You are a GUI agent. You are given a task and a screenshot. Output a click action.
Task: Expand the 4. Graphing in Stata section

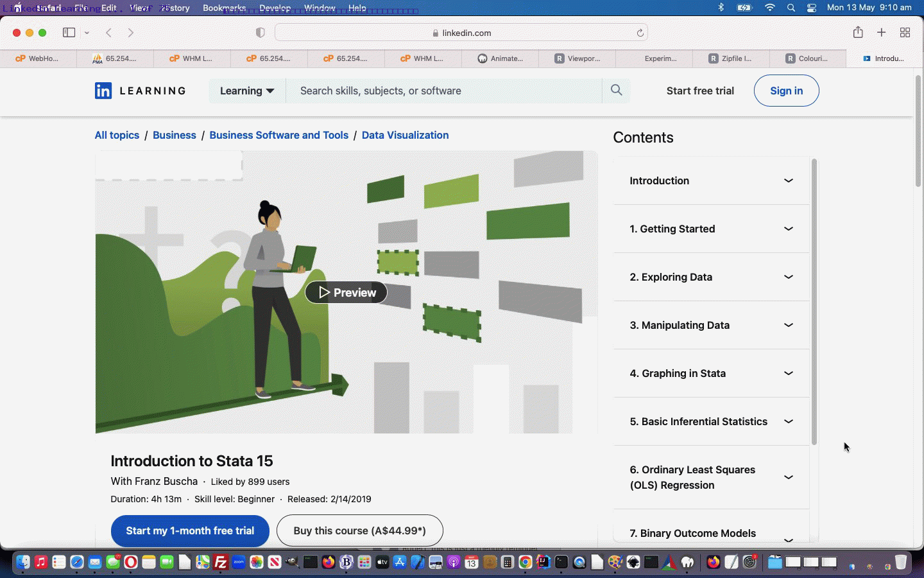point(711,373)
